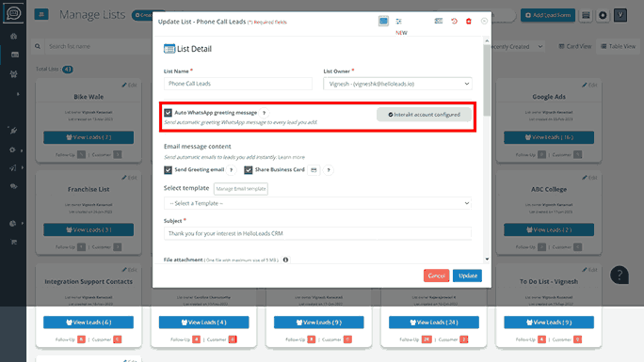
Task: Open the Learn more link
Action: 291,157
